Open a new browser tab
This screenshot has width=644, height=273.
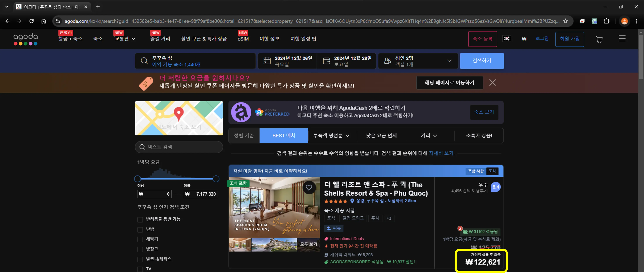[98, 7]
